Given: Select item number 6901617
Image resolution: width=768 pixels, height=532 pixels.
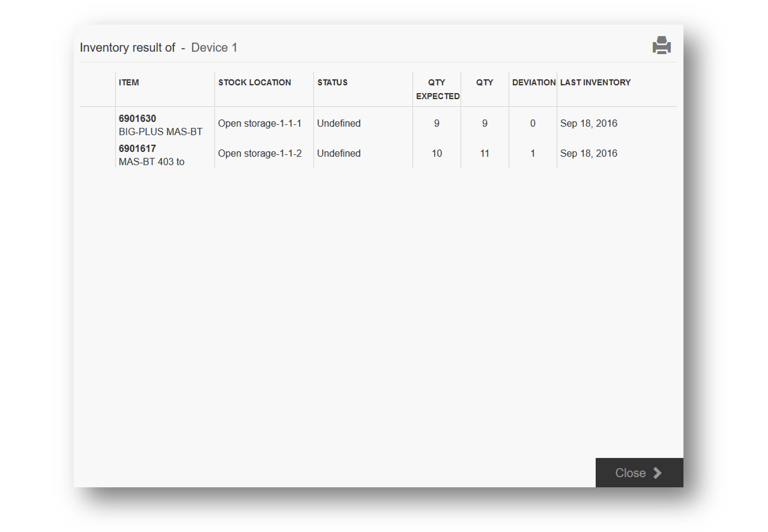Looking at the screenshot, I should [137, 149].
